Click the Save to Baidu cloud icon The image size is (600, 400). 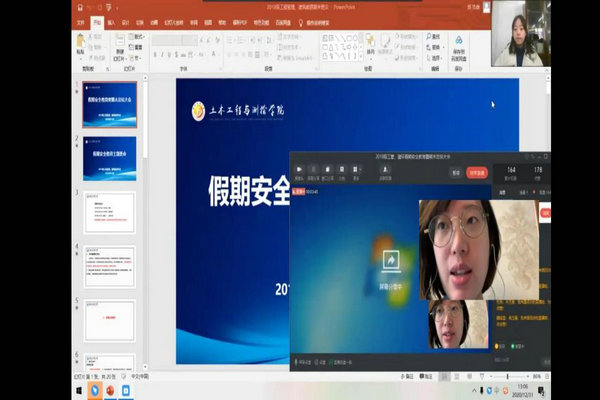tap(459, 46)
